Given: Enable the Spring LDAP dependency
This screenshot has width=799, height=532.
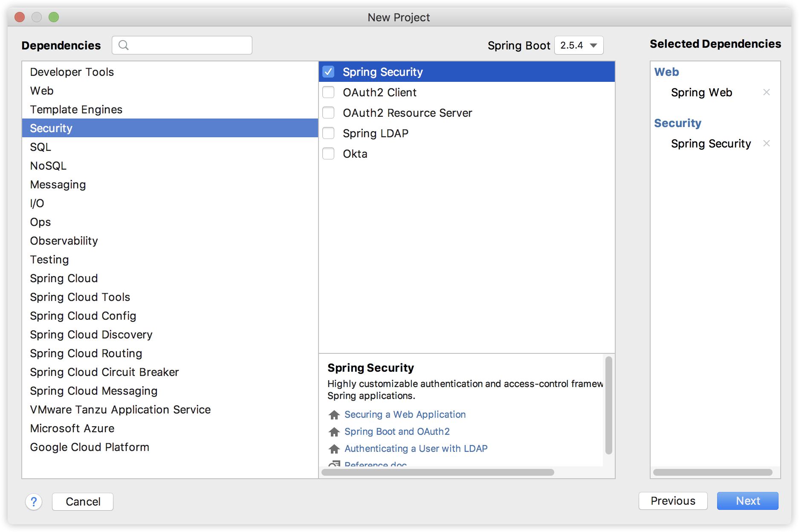Looking at the screenshot, I should coord(328,133).
